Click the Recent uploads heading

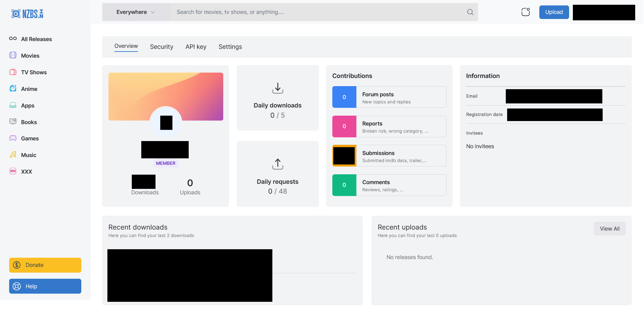click(x=402, y=227)
